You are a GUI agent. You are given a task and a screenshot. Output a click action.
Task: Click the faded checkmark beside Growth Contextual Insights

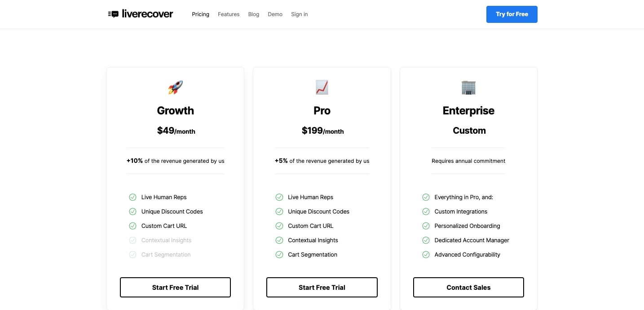tap(132, 240)
